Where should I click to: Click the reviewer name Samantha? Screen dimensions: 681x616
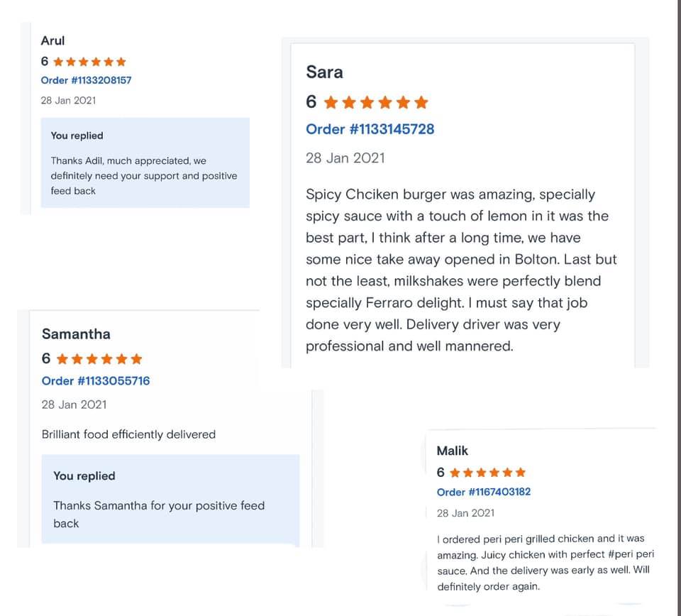tap(76, 334)
